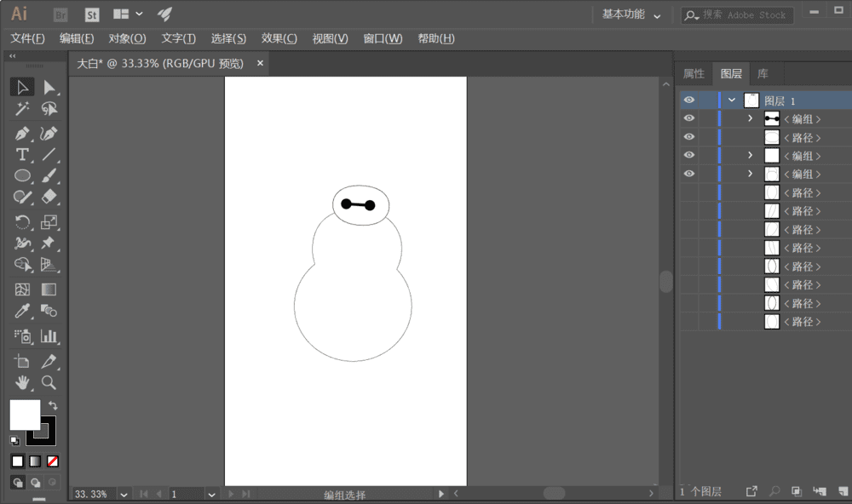Collapse the 图层 1 layer tree
This screenshot has height=504, width=852.
point(732,100)
